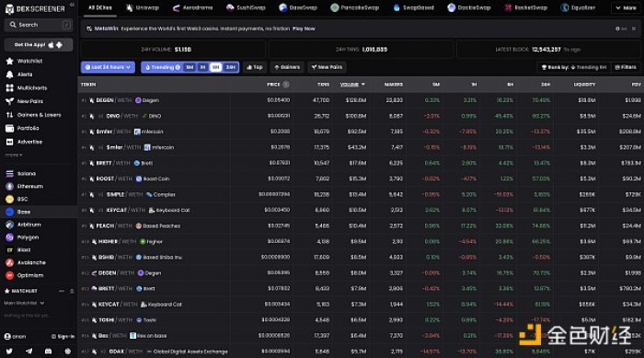Switch to the PancakeSwap tab
This screenshot has width=644, height=358.
[355, 7]
